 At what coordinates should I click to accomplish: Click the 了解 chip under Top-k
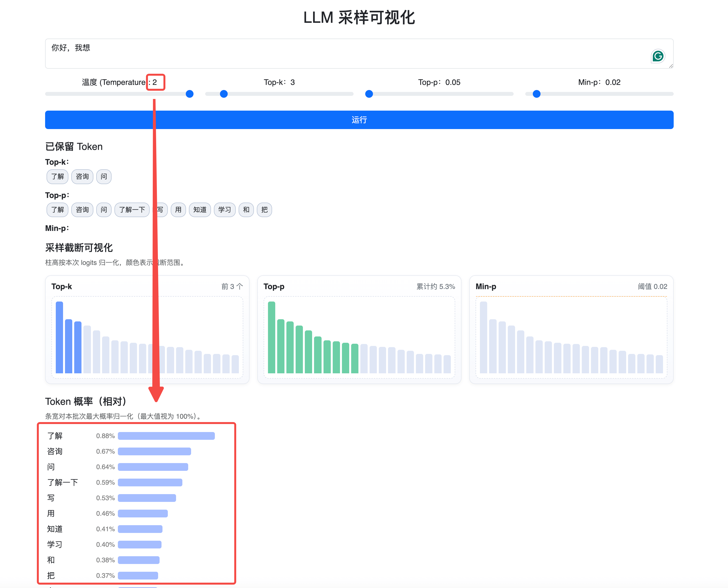coord(57,176)
